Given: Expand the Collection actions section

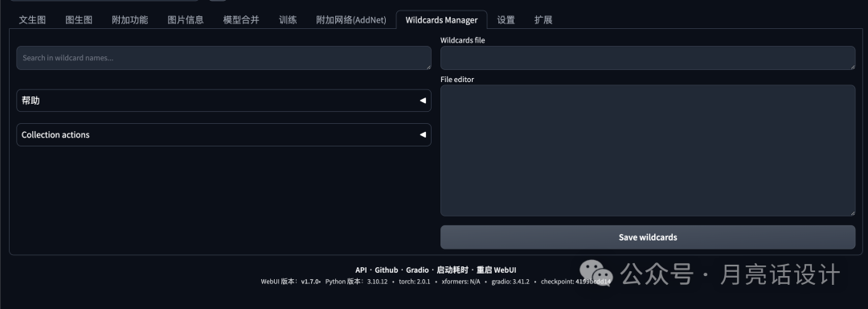Looking at the screenshot, I should [223, 134].
